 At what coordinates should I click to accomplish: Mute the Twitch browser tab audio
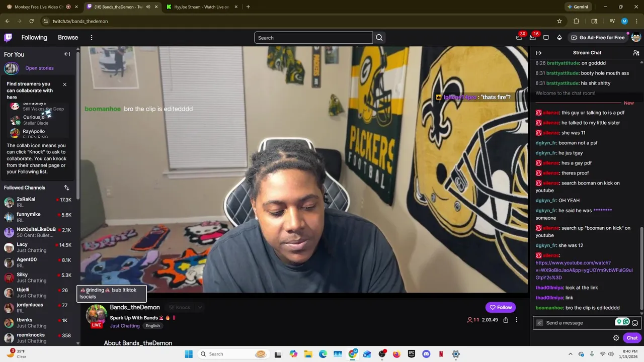click(x=148, y=7)
